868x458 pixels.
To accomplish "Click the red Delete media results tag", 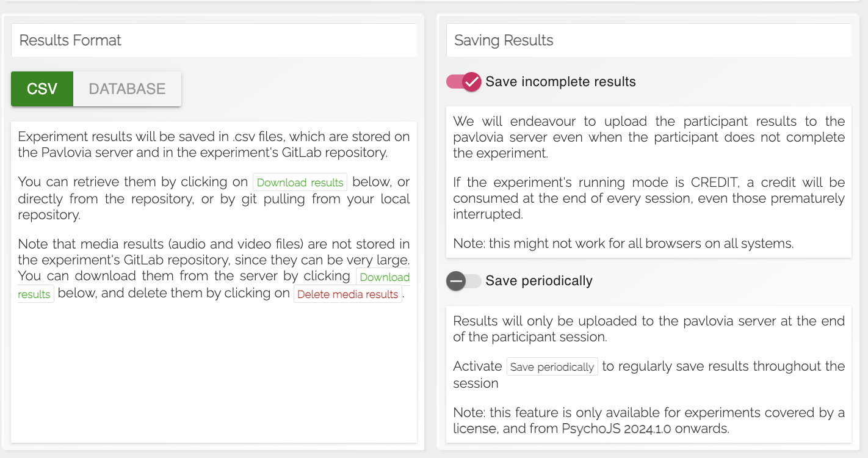I will pyautogui.click(x=347, y=294).
